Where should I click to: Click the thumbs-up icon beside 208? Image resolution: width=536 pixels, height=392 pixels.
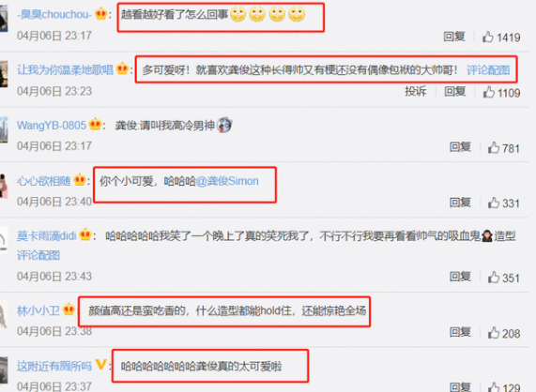494,332
